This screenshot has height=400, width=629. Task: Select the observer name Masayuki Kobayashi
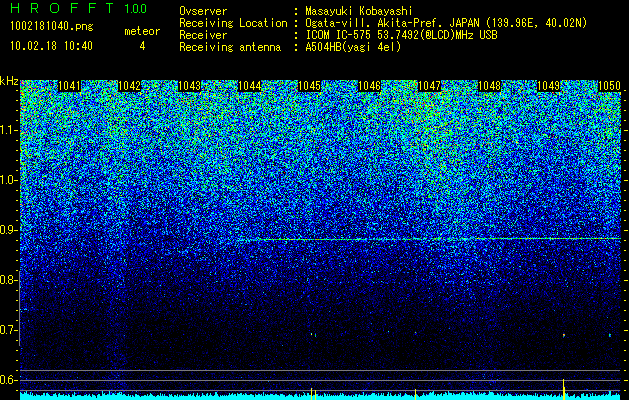click(359, 11)
